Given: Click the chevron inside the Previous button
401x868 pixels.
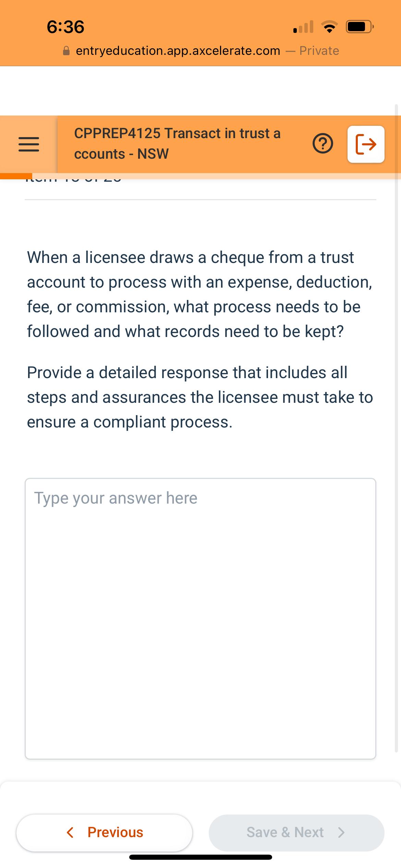Looking at the screenshot, I should click(x=71, y=832).
